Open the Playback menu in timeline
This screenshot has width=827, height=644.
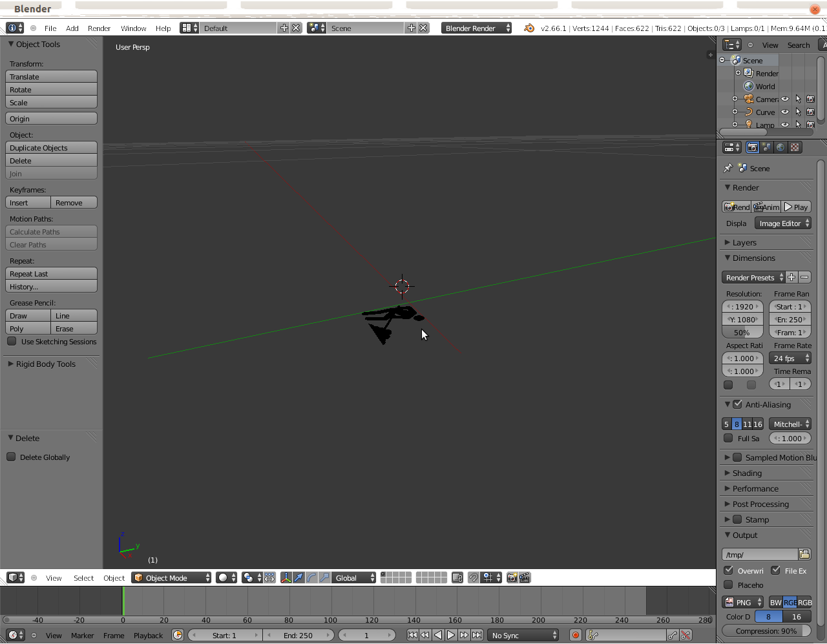tap(148, 636)
